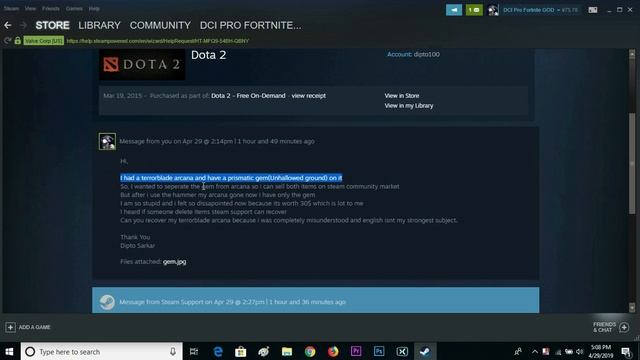This screenshot has height=360, width=640.
Task: Open the Windows Action Center notifications
Action: pyautogui.click(x=626, y=351)
